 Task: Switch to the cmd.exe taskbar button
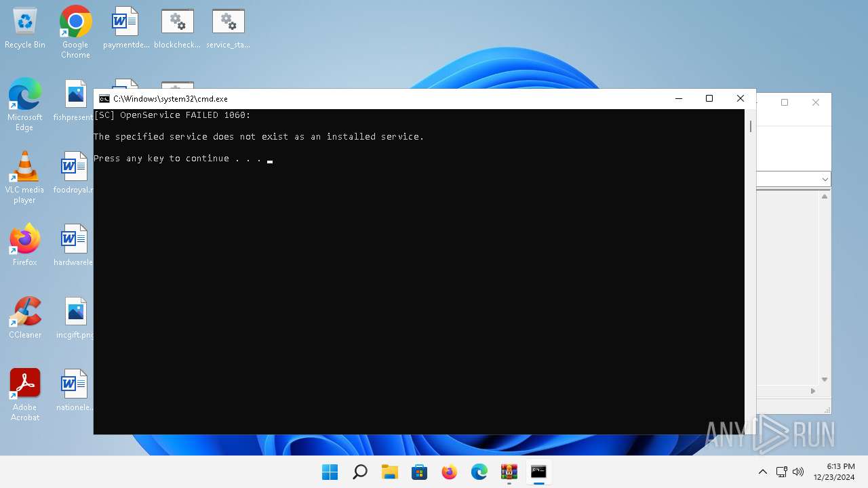pos(539,472)
